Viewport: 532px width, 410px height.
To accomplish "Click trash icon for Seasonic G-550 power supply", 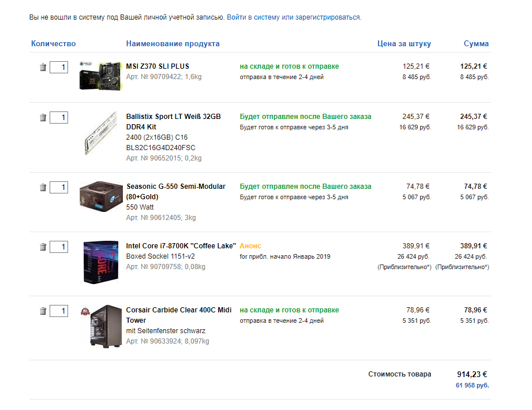I will [43, 188].
